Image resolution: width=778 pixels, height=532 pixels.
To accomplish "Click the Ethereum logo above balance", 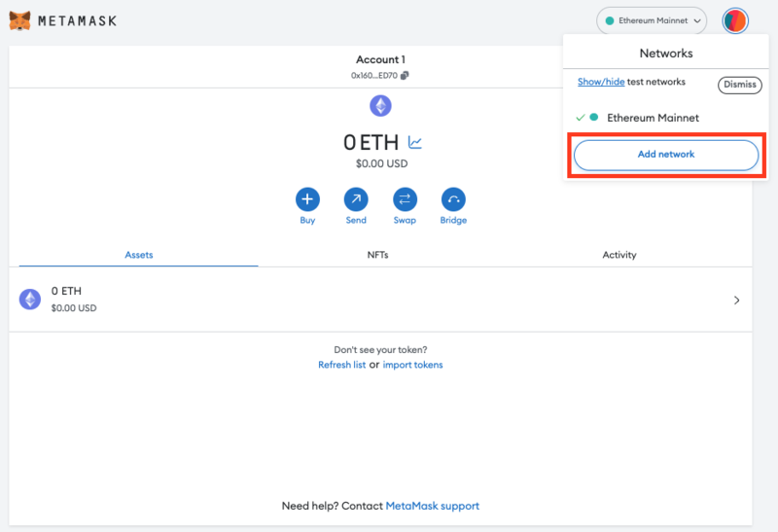I will click(x=380, y=106).
